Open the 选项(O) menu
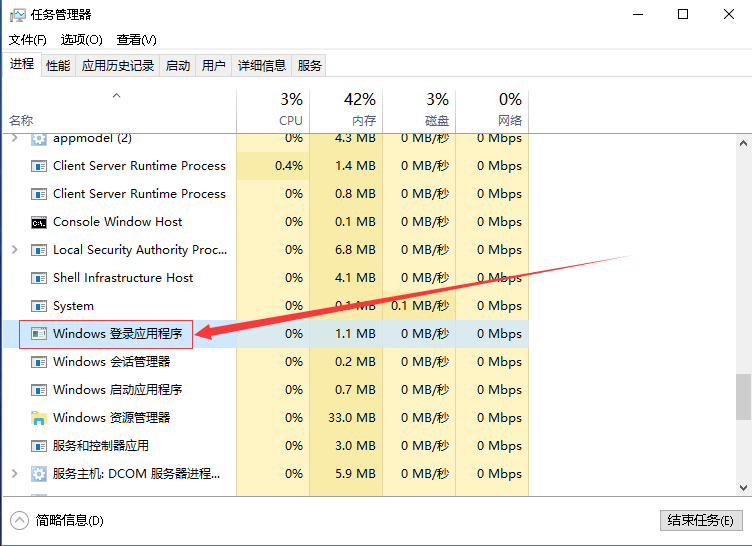 82,40
